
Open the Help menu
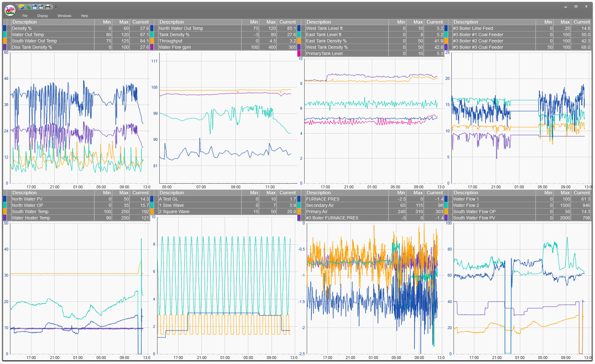coord(84,16)
